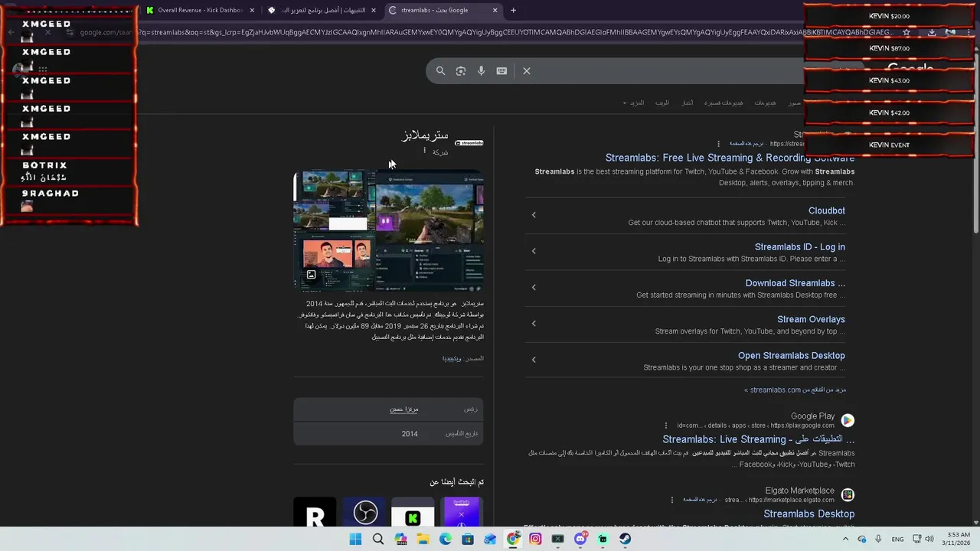Open Discord from taskbar
This screenshot has width=980, height=551.
tap(580, 539)
